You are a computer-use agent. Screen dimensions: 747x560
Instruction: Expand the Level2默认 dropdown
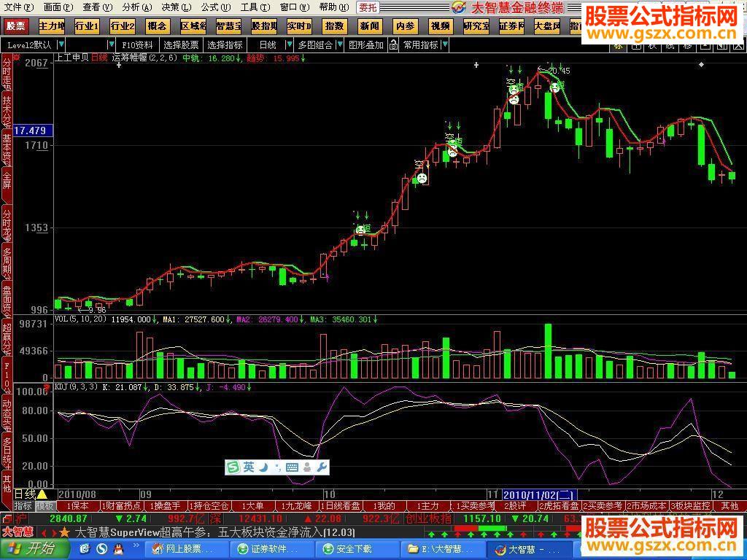tap(61, 44)
